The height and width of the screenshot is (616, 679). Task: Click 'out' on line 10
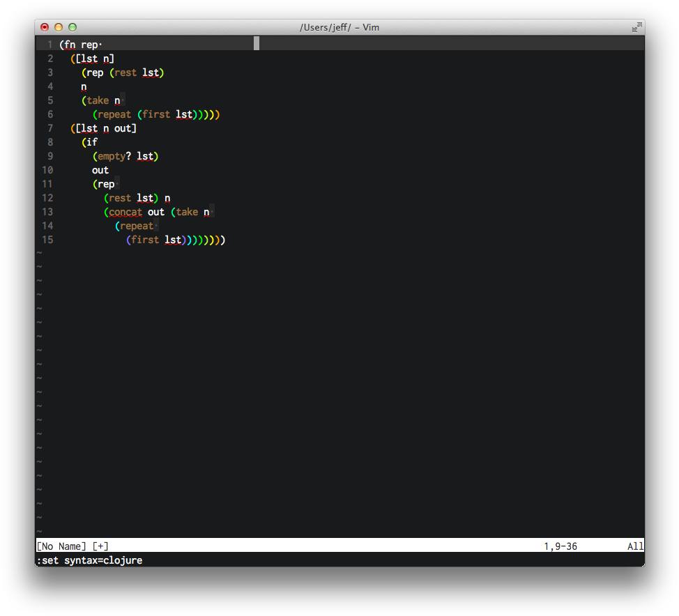coord(100,170)
